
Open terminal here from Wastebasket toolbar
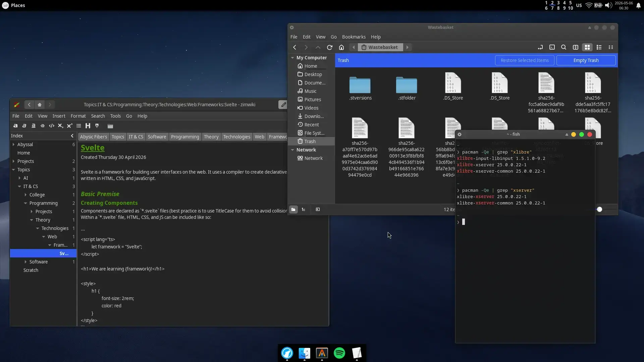(x=552, y=47)
